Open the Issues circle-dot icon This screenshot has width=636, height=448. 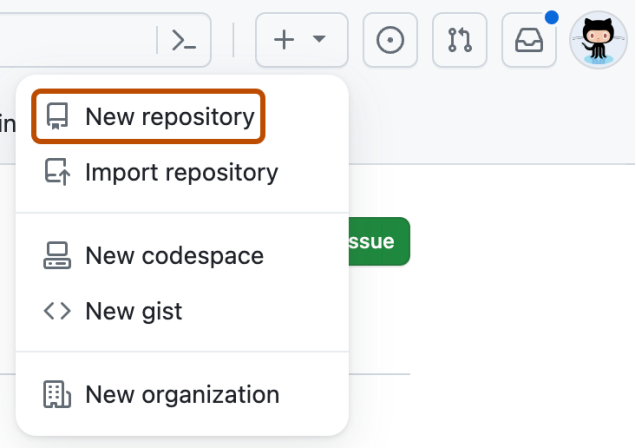point(390,40)
